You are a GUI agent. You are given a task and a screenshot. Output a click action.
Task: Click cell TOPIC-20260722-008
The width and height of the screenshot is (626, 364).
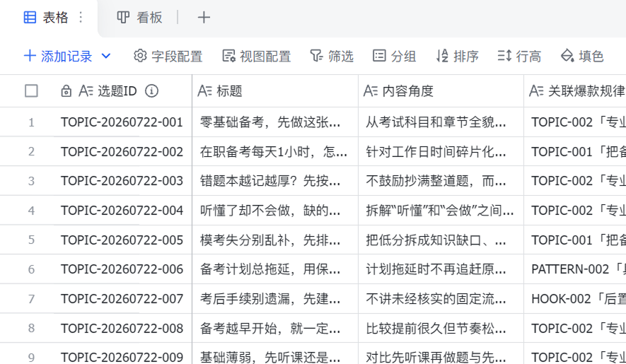tap(122, 329)
